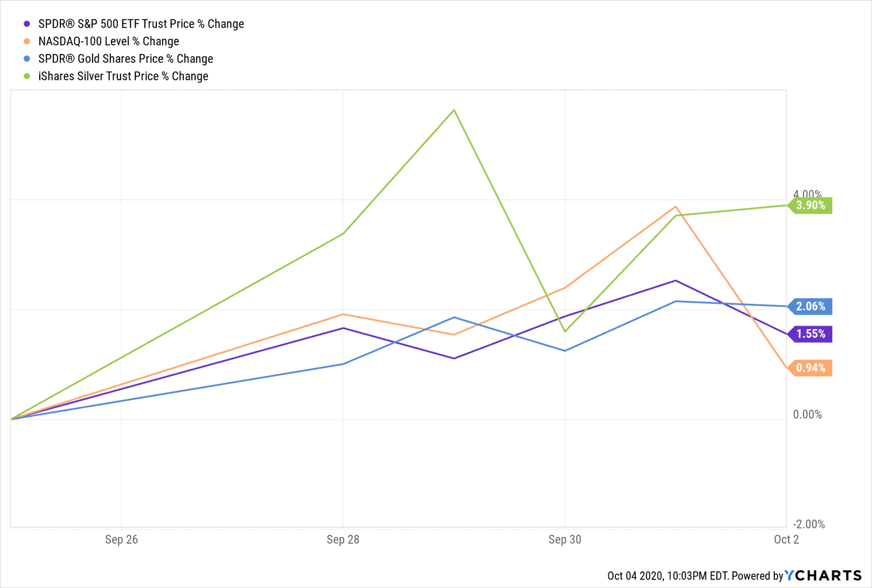Click the blue Gold Shares legend dot

(26, 59)
